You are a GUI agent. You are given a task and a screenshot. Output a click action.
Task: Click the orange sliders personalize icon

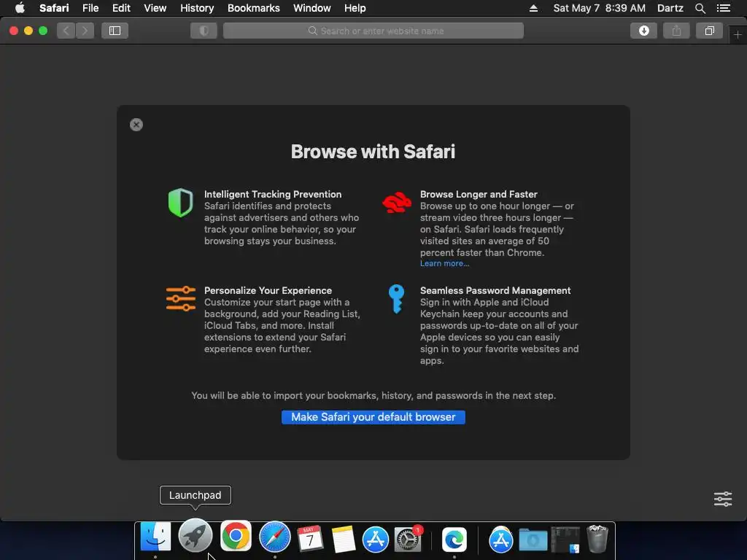click(181, 298)
